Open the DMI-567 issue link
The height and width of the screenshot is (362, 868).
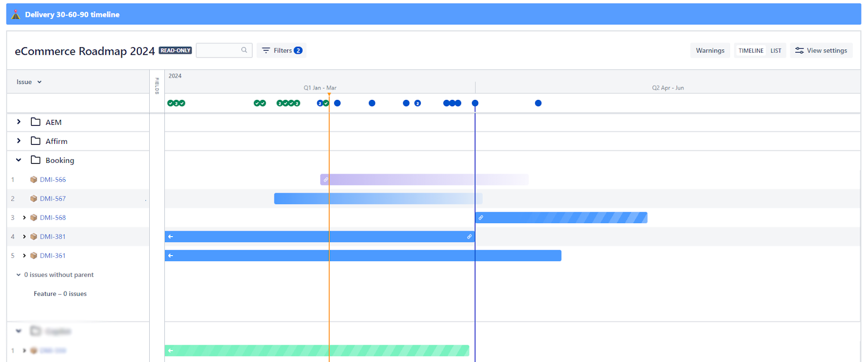pos(53,199)
